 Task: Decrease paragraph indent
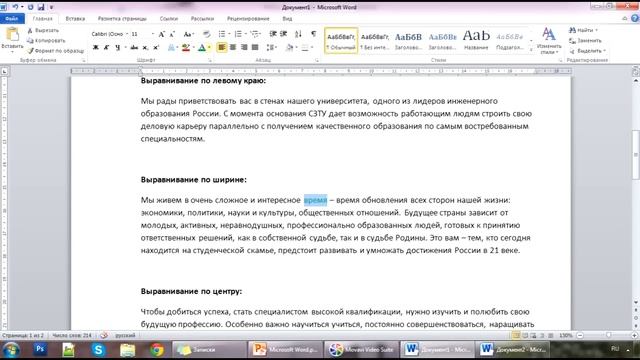tap(273, 34)
